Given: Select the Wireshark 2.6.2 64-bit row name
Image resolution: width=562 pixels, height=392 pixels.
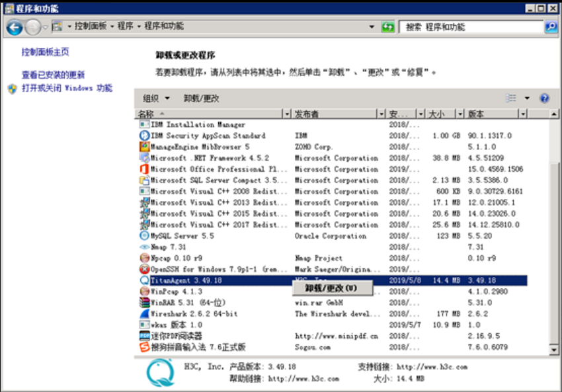Looking at the screenshot, I should point(194,313).
